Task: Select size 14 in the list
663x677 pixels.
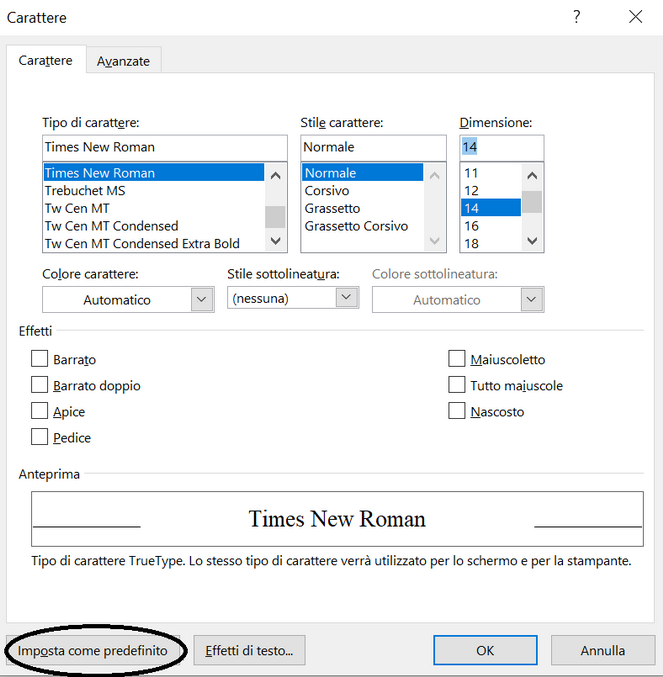Action: click(x=491, y=208)
